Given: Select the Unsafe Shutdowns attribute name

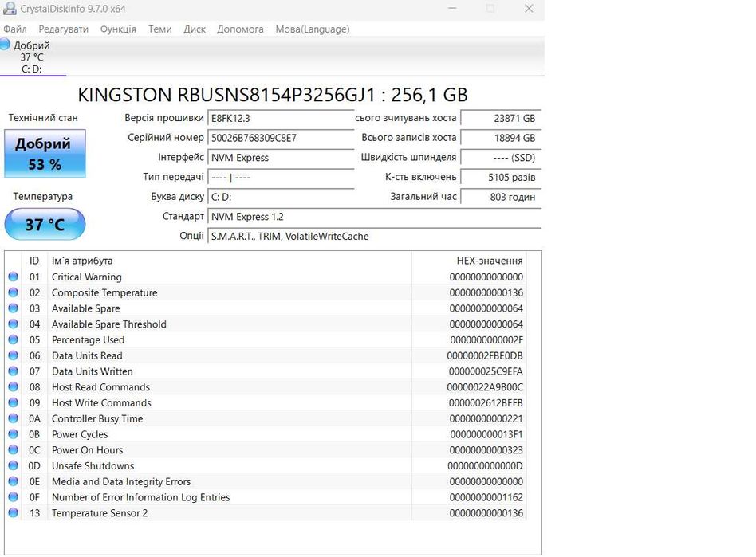Looking at the screenshot, I should [x=93, y=466].
